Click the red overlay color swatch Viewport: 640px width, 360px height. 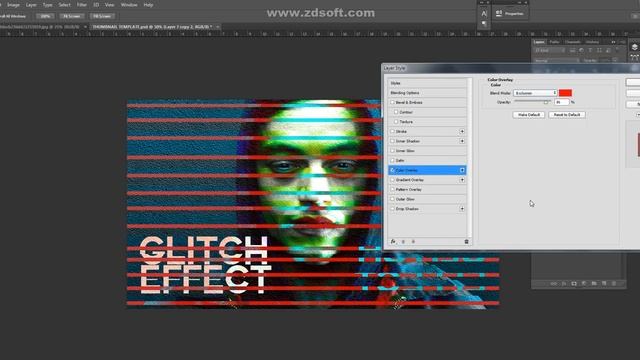click(565, 93)
